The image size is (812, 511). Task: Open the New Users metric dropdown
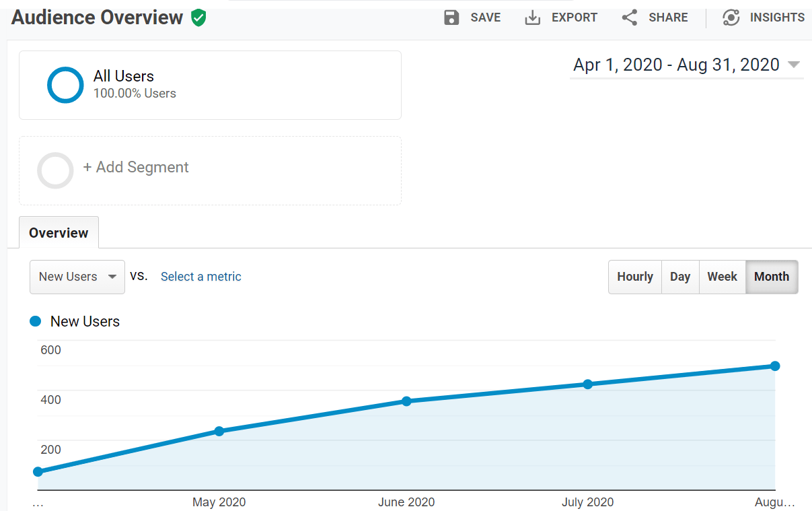(x=77, y=277)
